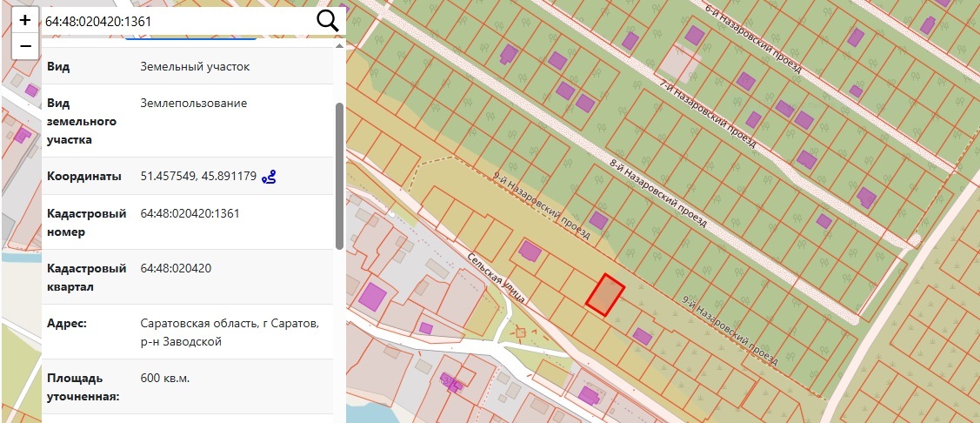Select the red highlighted land parcel
The height and width of the screenshot is (423, 980).
tap(605, 293)
